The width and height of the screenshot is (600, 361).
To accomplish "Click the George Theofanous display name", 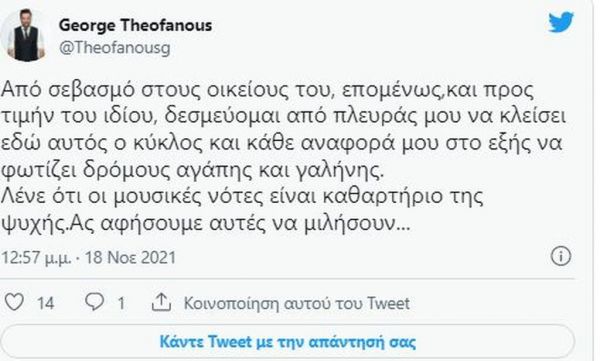I will coord(135,25).
